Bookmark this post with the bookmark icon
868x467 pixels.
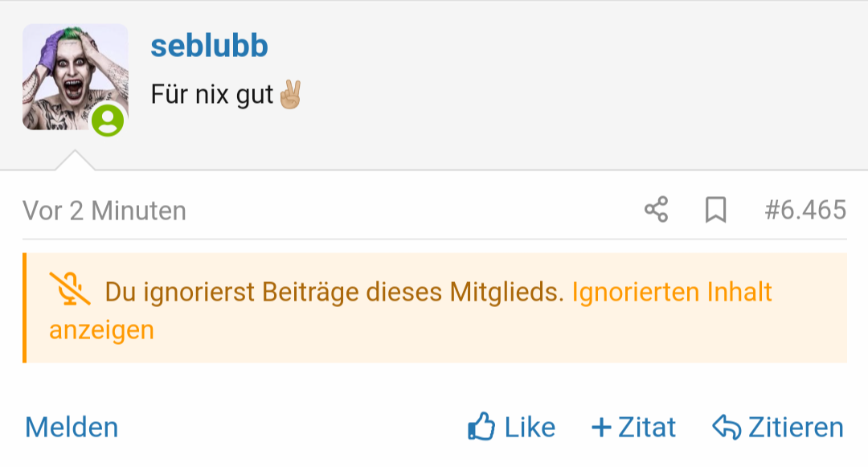(715, 211)
